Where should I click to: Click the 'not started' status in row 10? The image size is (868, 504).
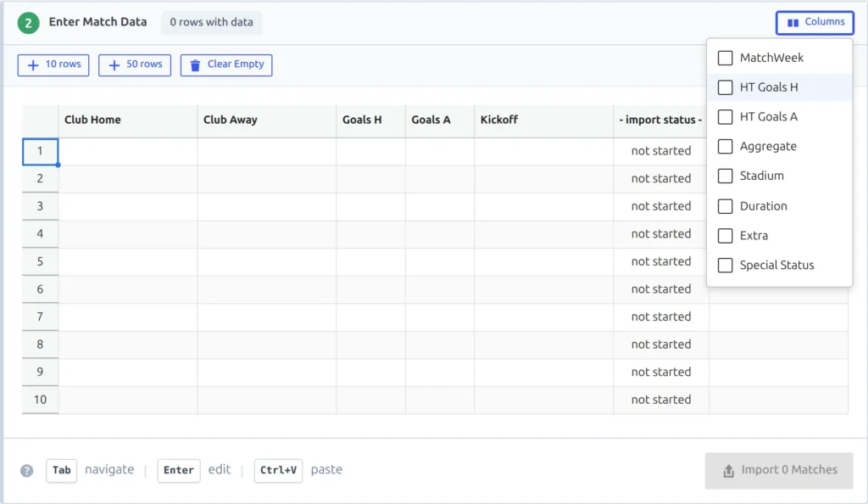[661, 400]
